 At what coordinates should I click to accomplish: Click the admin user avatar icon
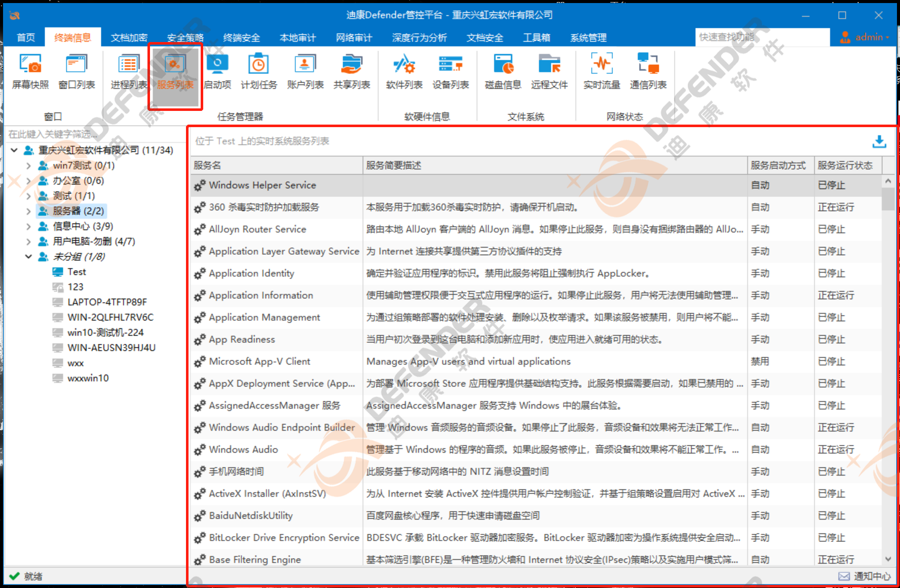click(x=845, y=37)
